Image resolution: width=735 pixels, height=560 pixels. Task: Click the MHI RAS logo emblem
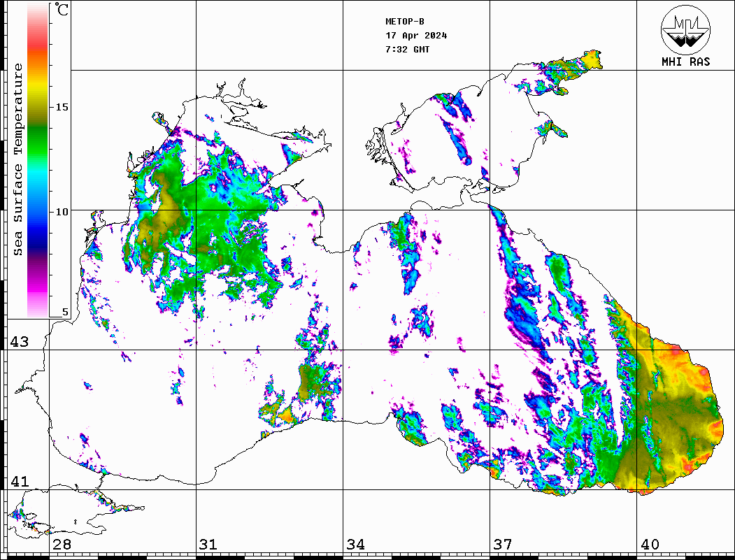685,29
